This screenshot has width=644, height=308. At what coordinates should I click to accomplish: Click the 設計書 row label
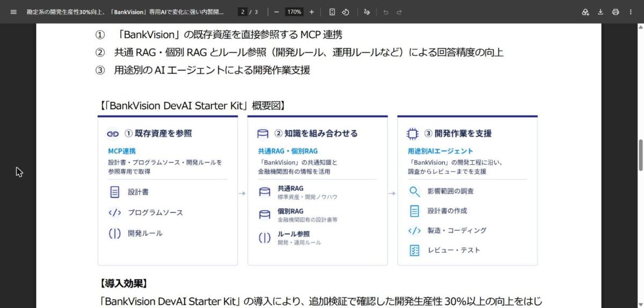[x=138, y=192]
